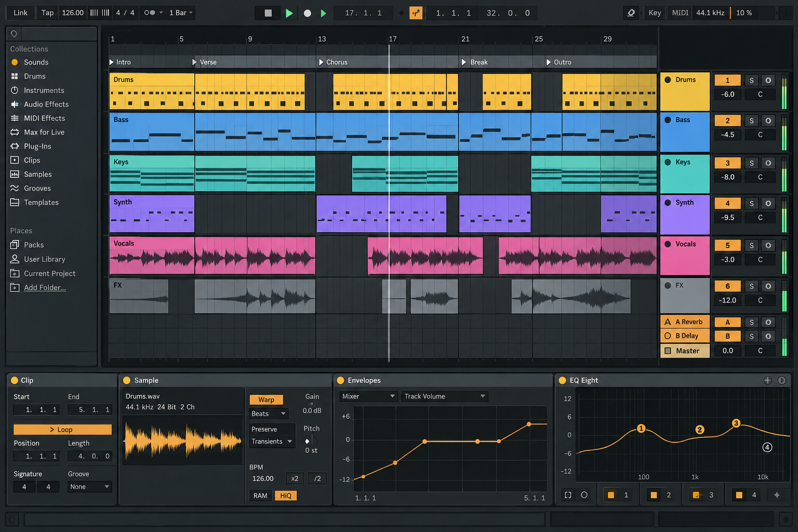This screenshot has width=798, height=532.
Task: Open the User Library place
Action: 44,259
